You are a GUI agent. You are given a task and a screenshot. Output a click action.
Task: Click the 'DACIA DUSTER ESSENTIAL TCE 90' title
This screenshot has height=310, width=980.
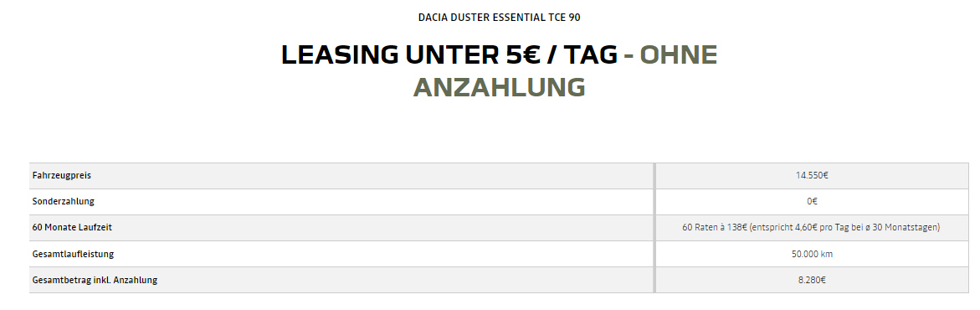click(499, 18)
